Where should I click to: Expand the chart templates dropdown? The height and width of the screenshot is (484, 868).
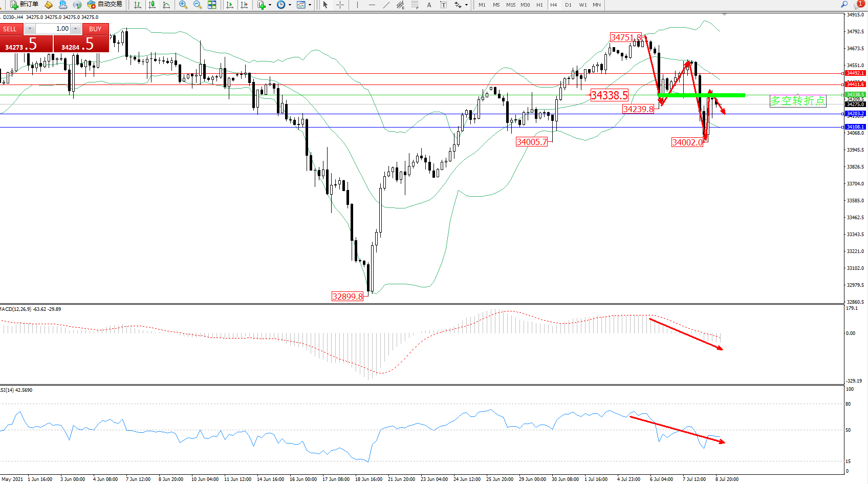tap(310, 5)
